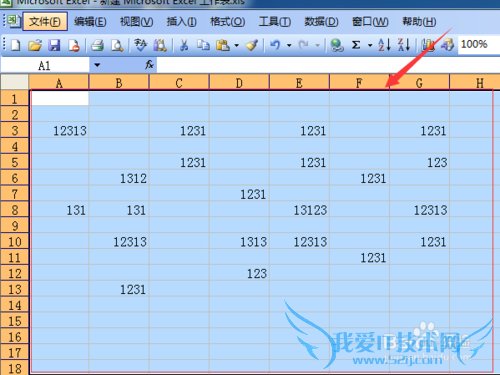Cut selection with scissors icon
The image size is (500, 375).
click(x=184, y=45)
